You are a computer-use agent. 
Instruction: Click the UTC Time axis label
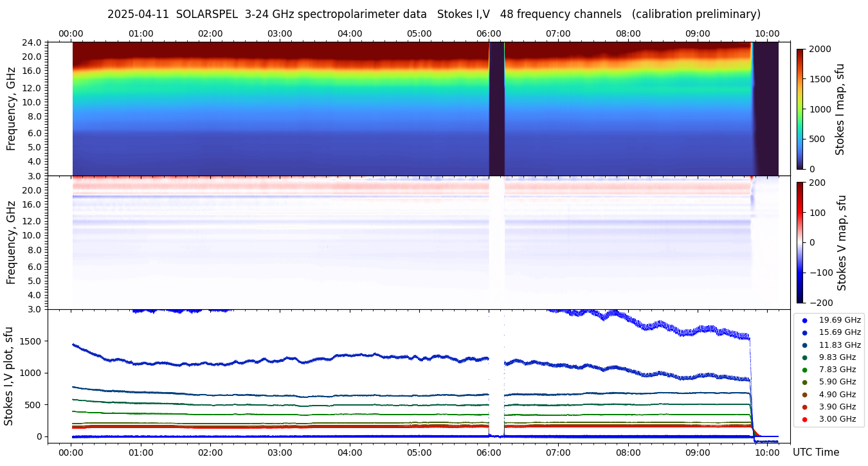tap(816, 453)
